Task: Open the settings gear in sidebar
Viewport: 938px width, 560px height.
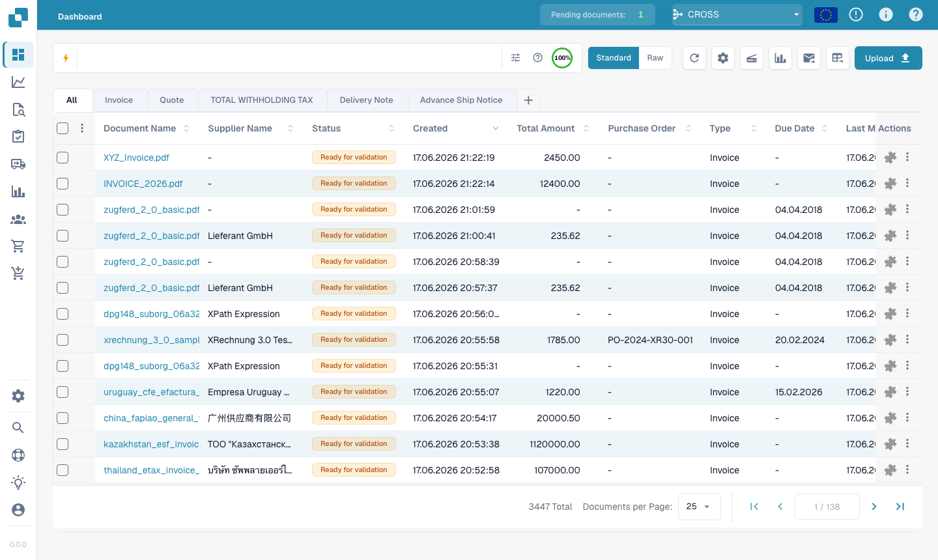Action: [x=18, y=396]
